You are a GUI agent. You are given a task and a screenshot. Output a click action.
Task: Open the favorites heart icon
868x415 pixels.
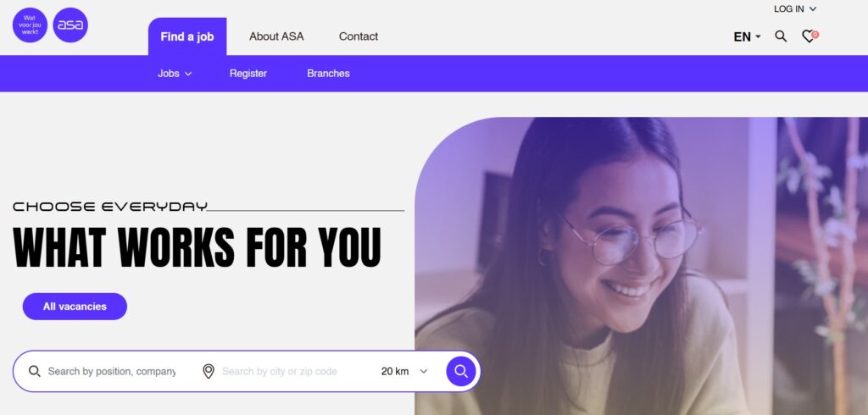tap(808, 37)
